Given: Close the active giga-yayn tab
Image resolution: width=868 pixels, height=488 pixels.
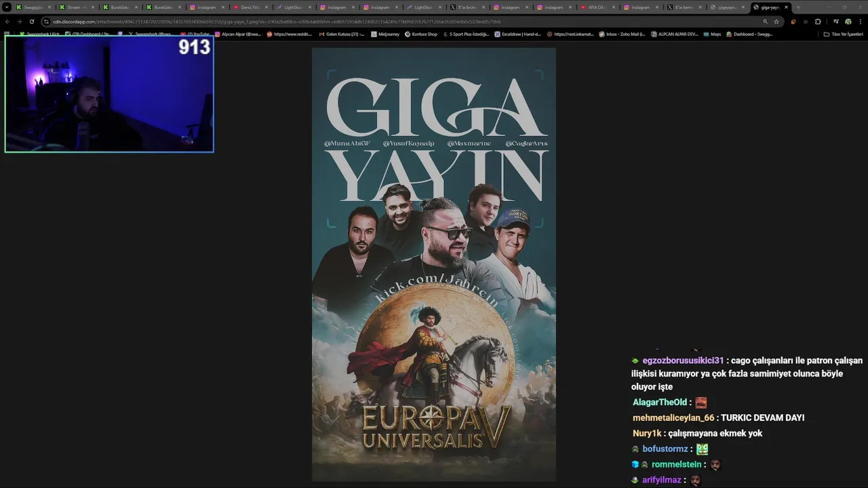Looking at the screenshot, I should coord(786,7).
